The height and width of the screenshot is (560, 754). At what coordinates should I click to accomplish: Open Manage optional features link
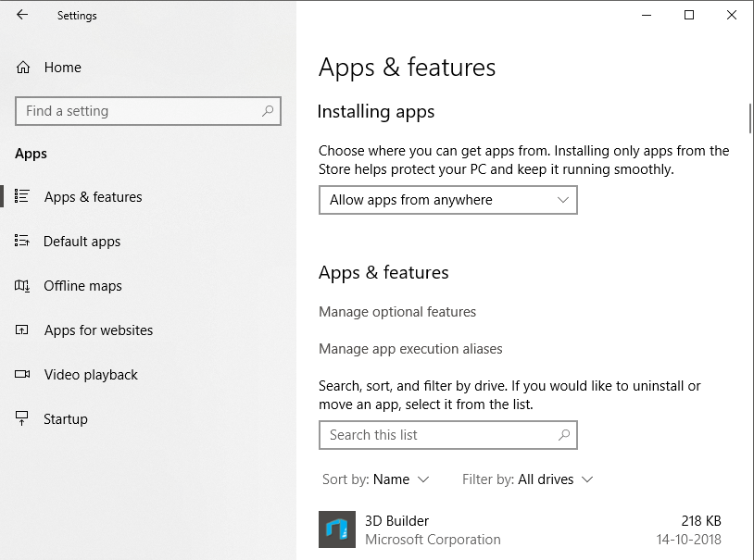click(x=397, y=312)
